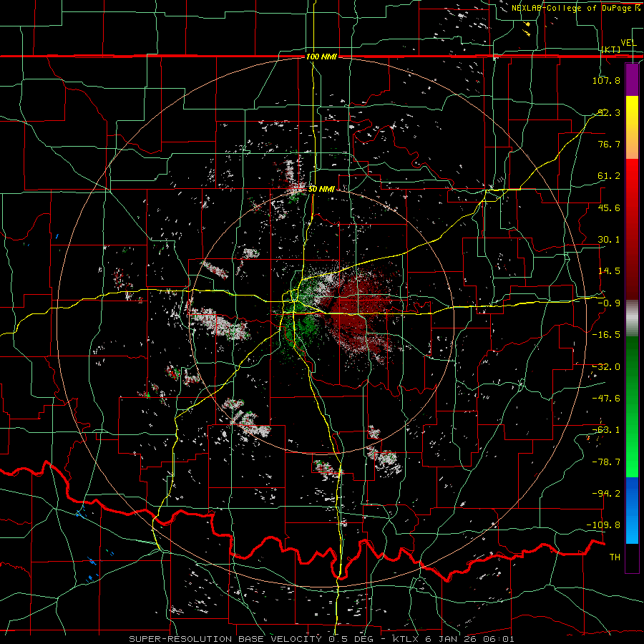Click the 61.2 velocity scale value
The height and width of the screenshot is (644, 644).
coord(609,176)
